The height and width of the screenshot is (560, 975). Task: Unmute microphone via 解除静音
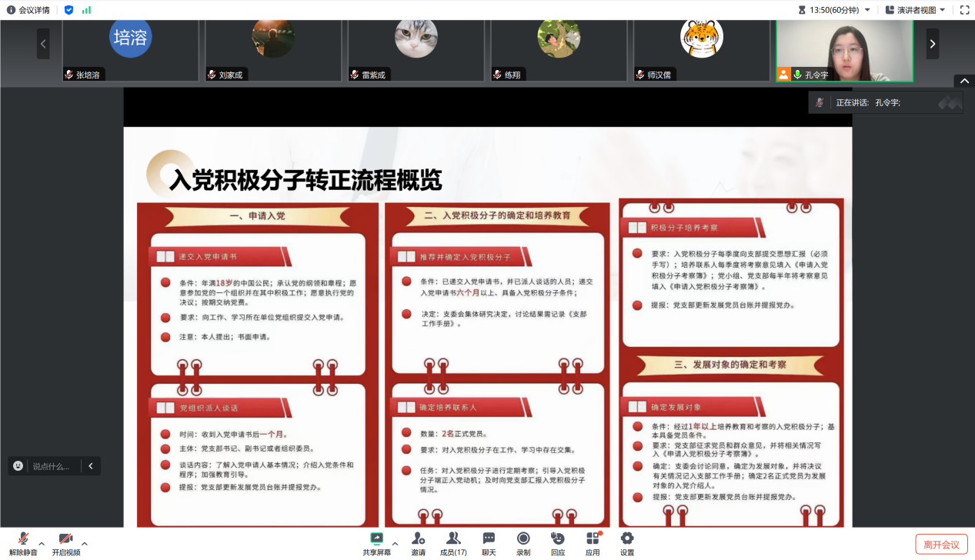[x=23, y=543]
